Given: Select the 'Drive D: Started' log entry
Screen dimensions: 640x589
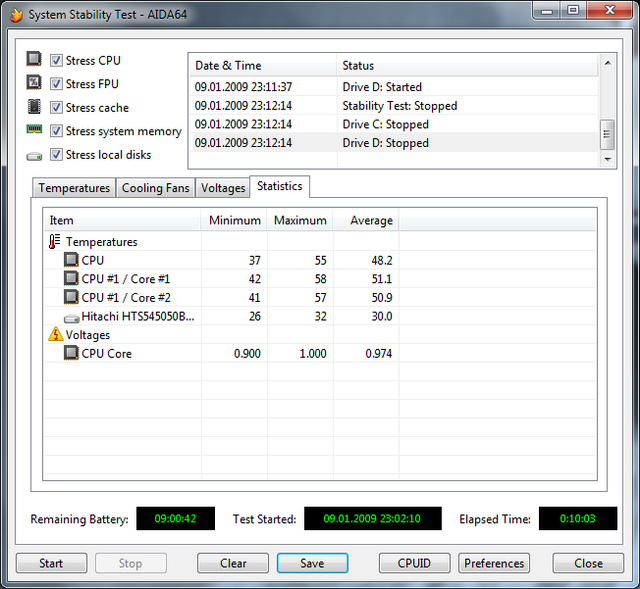Looking at the screenshot, I should point(394,87).
